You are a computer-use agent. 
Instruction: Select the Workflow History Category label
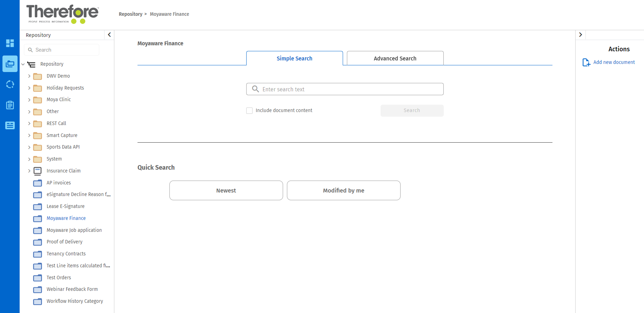[x=75, y=301]
